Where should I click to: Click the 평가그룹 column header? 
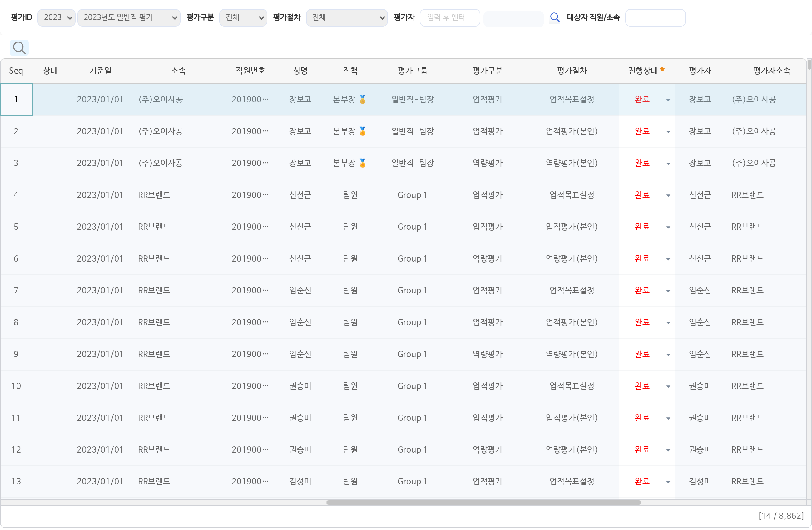412,71
